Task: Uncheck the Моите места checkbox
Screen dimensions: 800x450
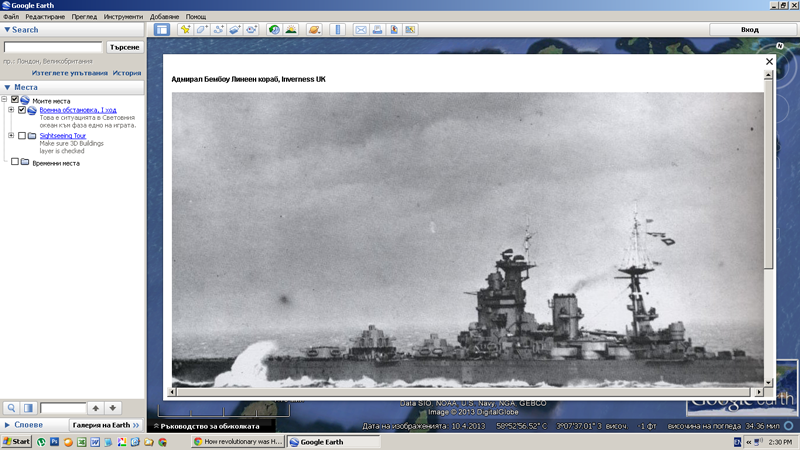Action: pyautogui.click(x=15, y=100)
